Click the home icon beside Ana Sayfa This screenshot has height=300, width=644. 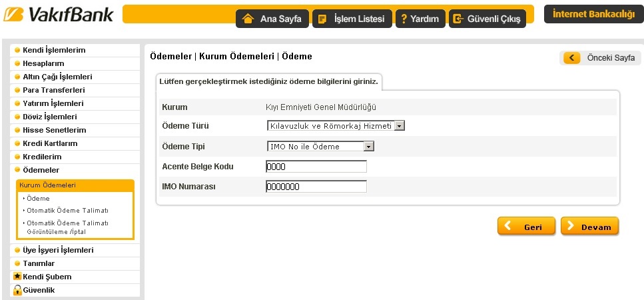[248, 19]
